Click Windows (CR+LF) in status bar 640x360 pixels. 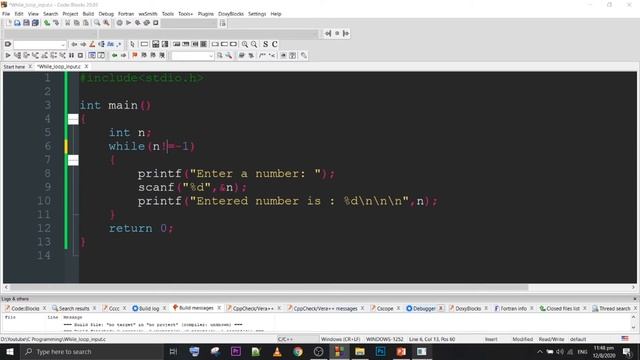pos(340,339)
